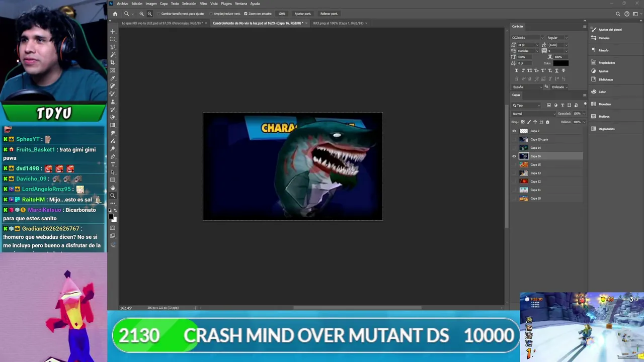Viewport: 644px width, 362px height.
Task: Open the Motivos patterns panel
Action: tap(601, 117)
